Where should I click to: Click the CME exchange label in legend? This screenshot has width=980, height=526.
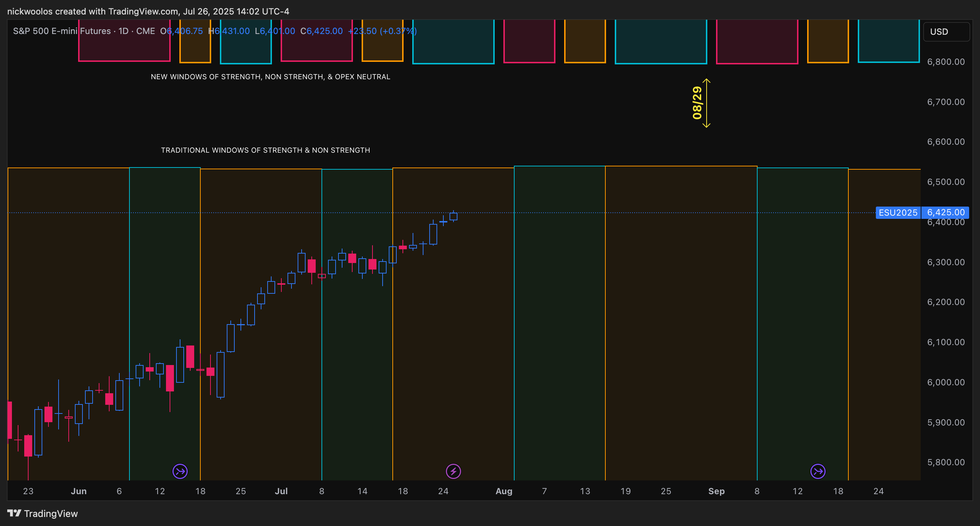click(145, 31)
